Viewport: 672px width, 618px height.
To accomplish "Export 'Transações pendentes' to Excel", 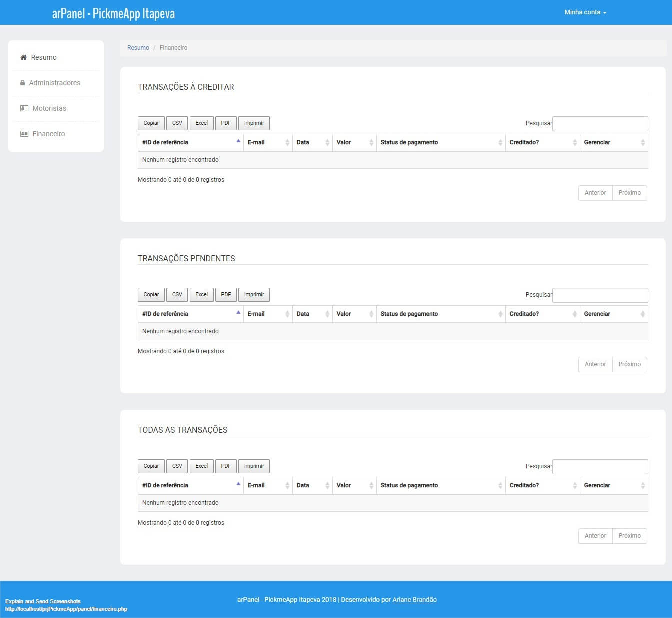I will [202, 295].
